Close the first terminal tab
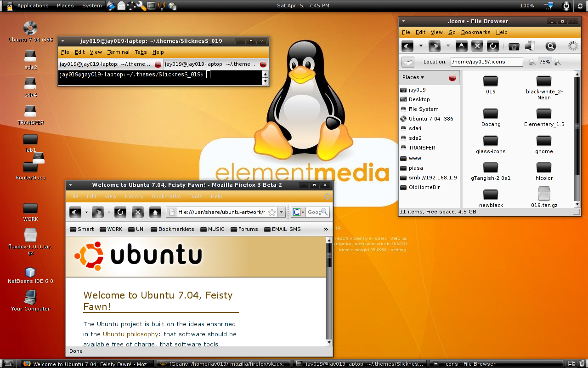This screenshot has height=368, width=588. [158, 64]
